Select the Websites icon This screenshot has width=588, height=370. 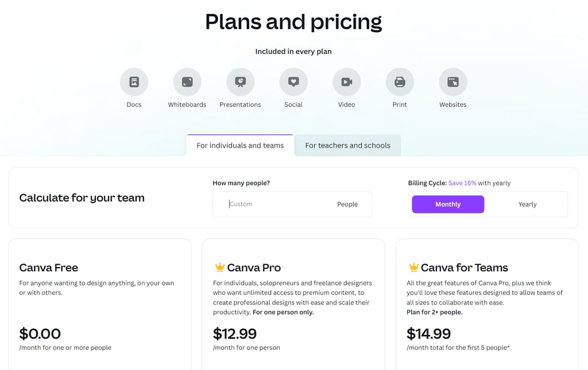coord(452,82)
